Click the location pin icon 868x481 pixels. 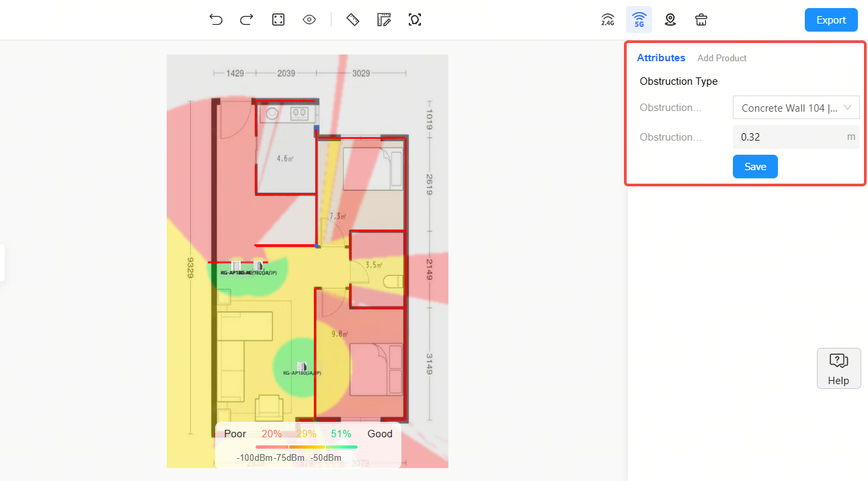click(670, 20)
